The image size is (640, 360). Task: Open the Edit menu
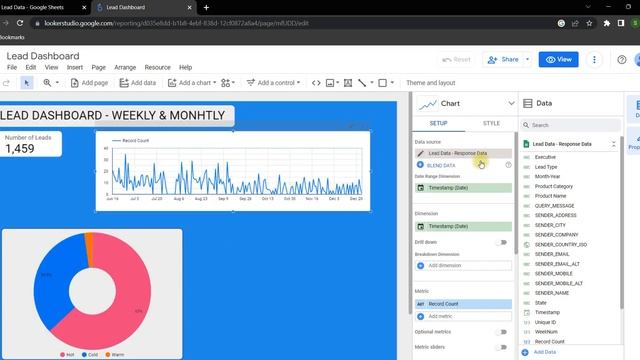pos(31,67)
